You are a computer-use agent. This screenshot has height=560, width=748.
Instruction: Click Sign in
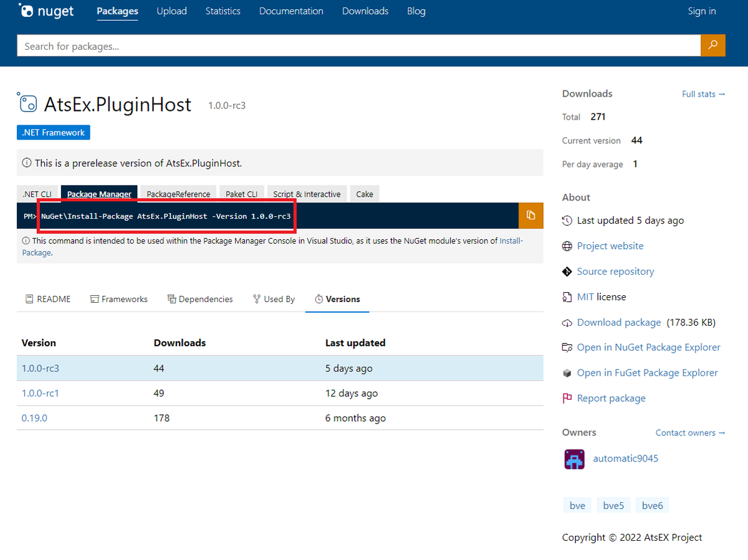pos(702,11)
